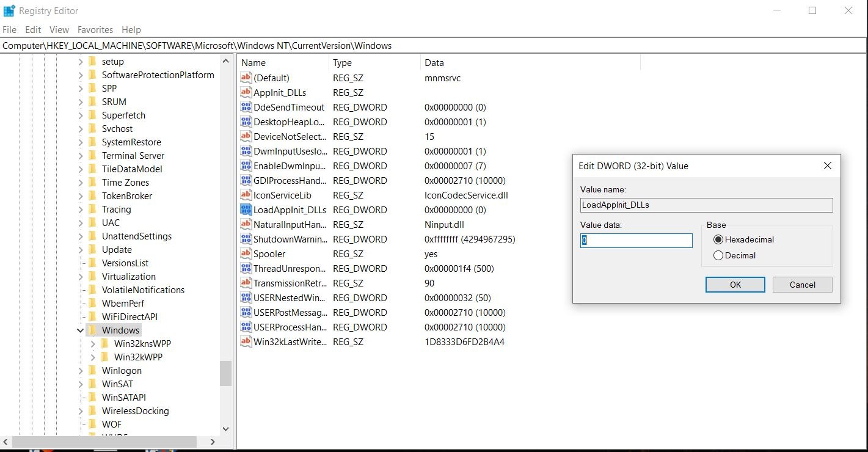Click the folder icon of the Windows key
The width and height of the screenshot is (868, 452).
pyautogui.click(x=92, y=330)
